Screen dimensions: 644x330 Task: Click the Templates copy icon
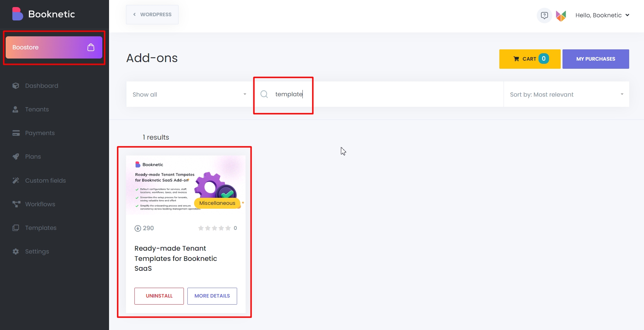pyautogui.click(x=16, y=228)
